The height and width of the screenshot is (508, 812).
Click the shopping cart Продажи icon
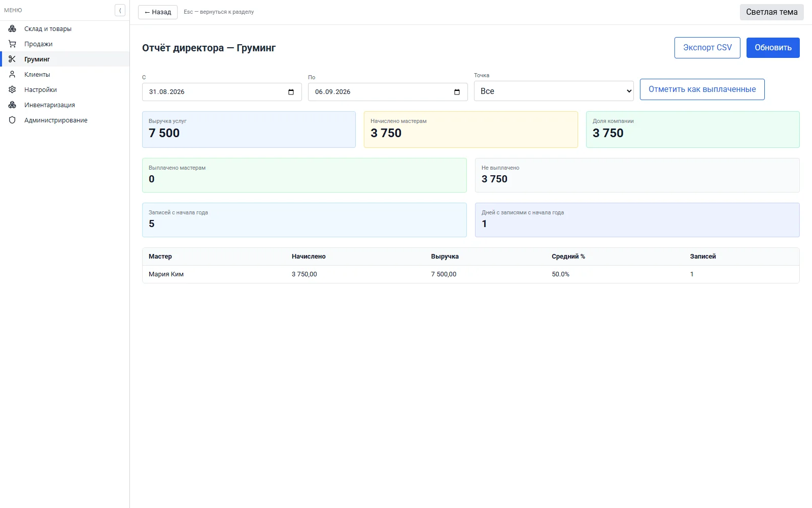[x=12, y=44]
